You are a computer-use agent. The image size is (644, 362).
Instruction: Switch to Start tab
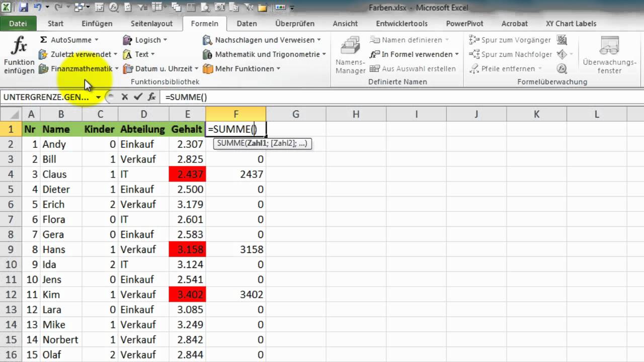[x=55, y=23]
